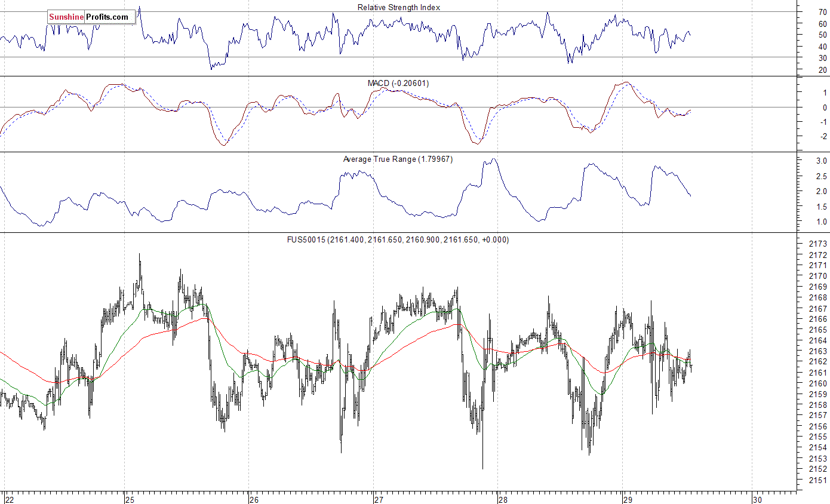Viewport: 830px width, 504px height.
Task: Click date label 30 on time axis
Action: (757, 499)
